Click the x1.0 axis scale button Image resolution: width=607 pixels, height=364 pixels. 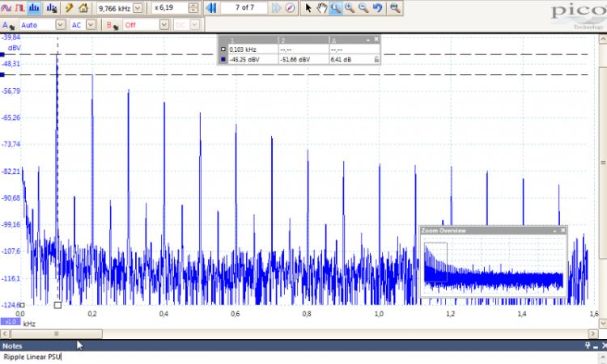[10, 321]
